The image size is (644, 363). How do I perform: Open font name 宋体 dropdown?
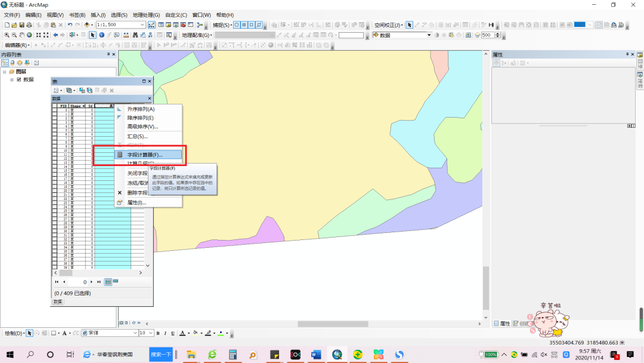tap(135, 333)
